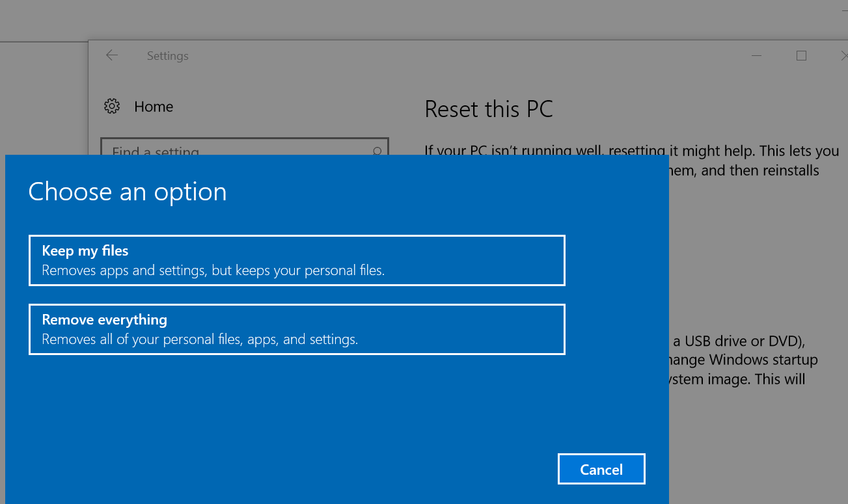Maximize the Settings window
This screenshot has width=848, height=504.
(801, 56)
